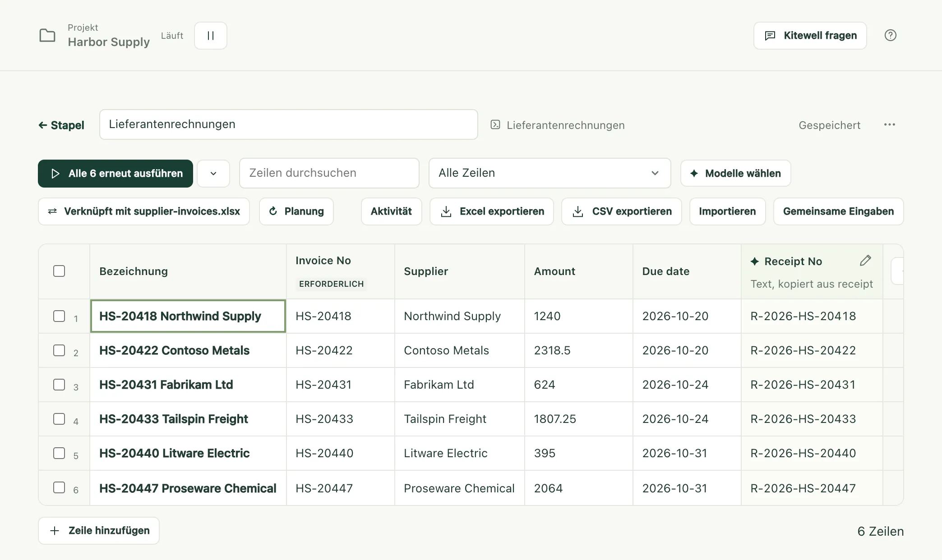
Task: Choose models with Modelle wählen
Action: pyautogui.click(x=735, y=173)
